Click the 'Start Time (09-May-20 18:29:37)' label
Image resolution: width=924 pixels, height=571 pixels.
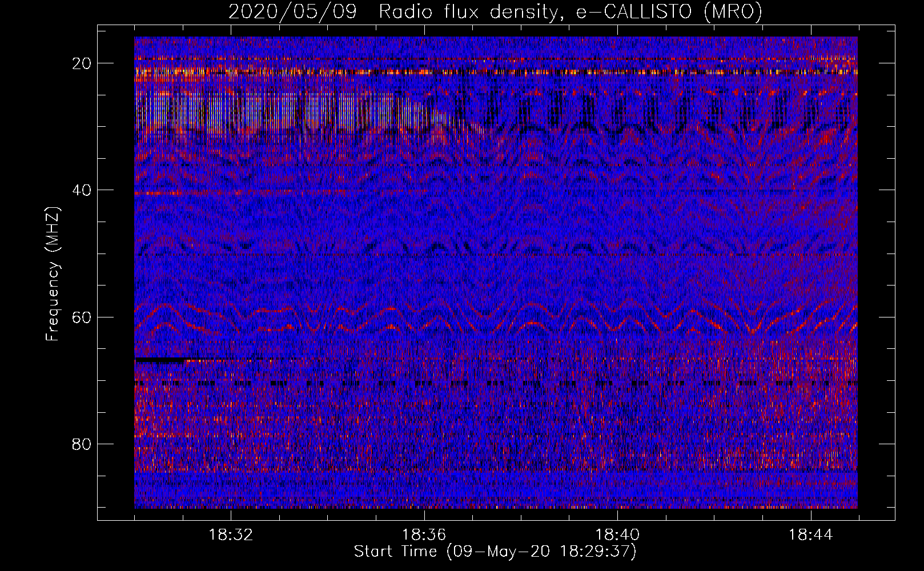pyautogui.click(x=495, y=552)
